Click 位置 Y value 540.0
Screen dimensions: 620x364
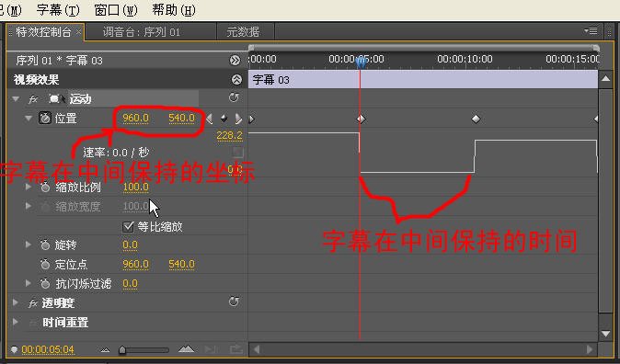click(181, 119)
